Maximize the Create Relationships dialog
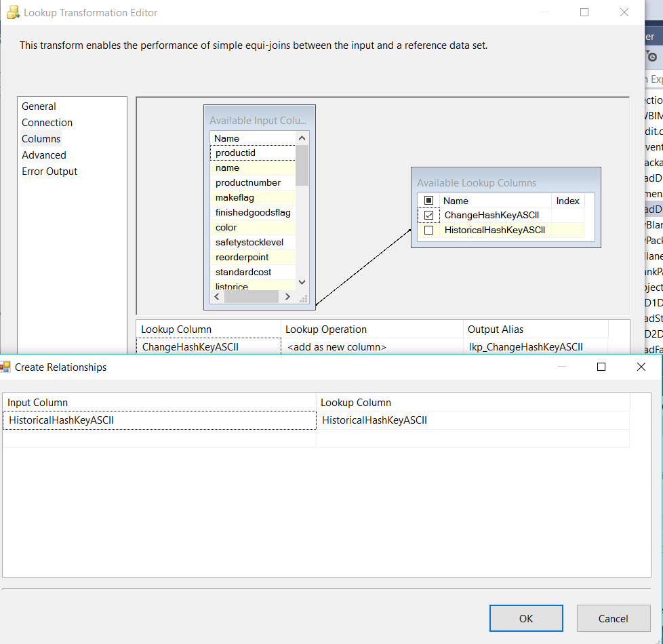Viewport: 663px width, 644px height. [601, 367]
